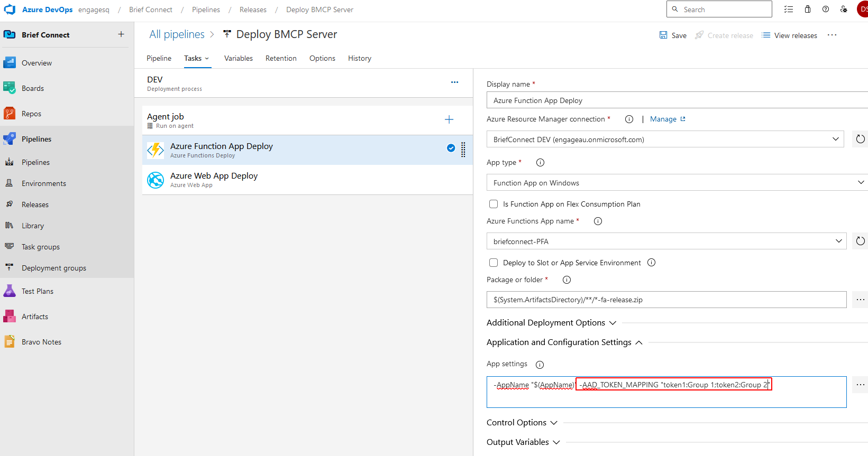The height and width of the screenshot is (456, 868).
Task: Check Deploy to Slot or App Service Environment
Action: coord(494,263)
